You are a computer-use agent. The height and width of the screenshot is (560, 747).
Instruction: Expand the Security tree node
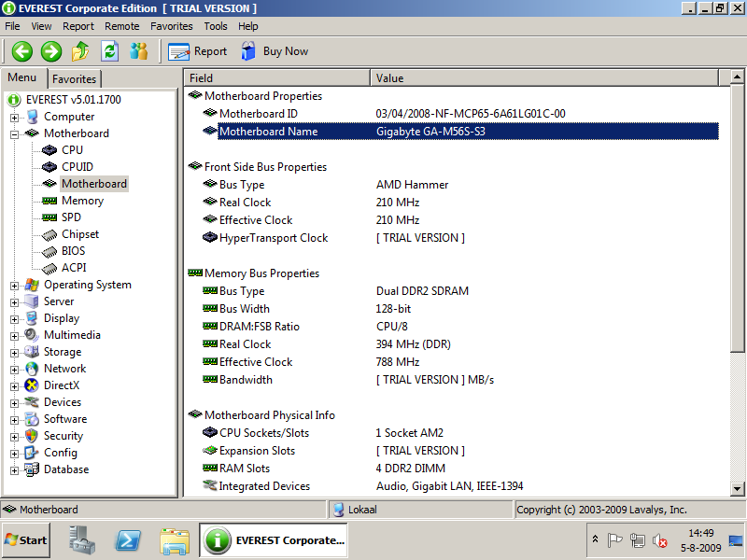point(14,437)
